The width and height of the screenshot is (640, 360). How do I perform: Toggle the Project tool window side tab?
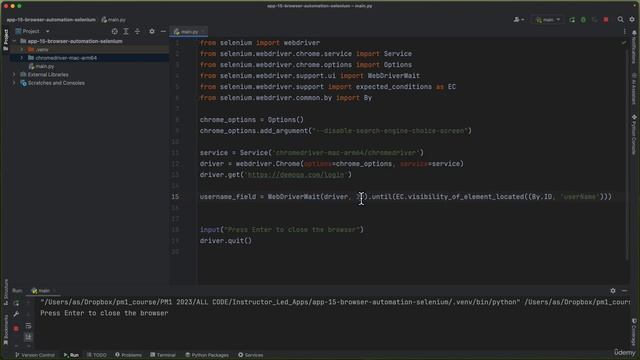pos(5,40)
